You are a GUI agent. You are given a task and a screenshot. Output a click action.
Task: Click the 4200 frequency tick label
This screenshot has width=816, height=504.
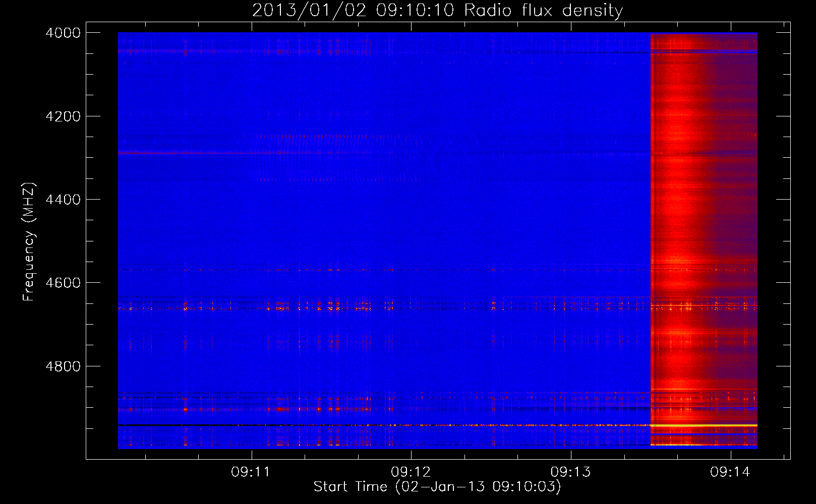[63, 116]
